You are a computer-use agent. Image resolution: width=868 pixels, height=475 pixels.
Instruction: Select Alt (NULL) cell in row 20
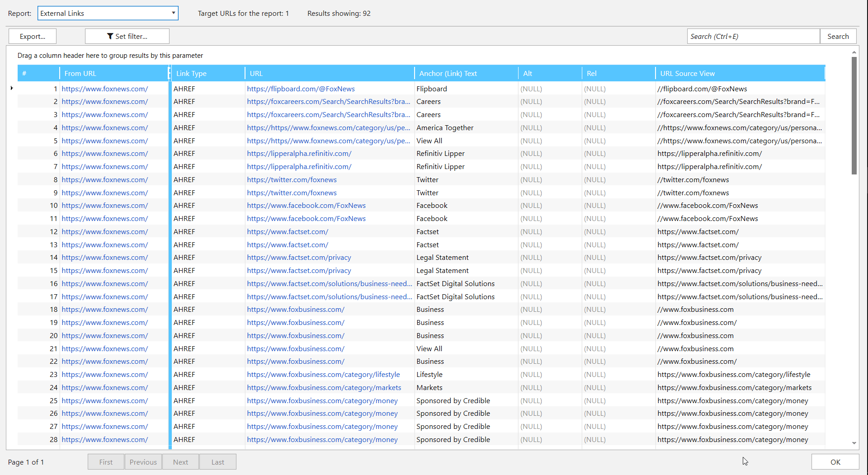pos(550,336)
